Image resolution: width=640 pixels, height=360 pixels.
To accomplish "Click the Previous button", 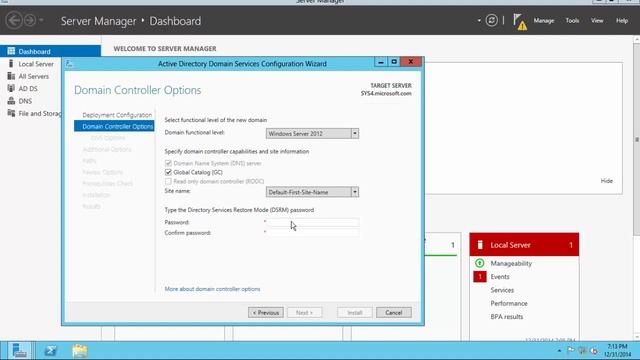I will [266, 313].
